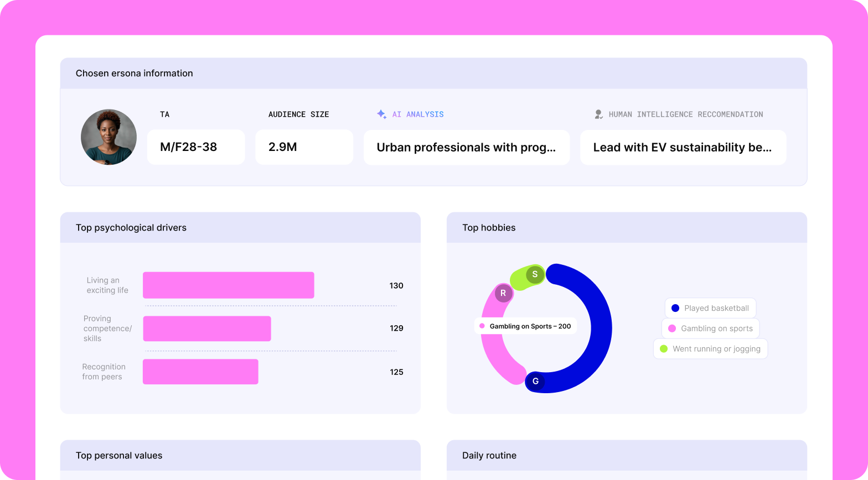Click the Living an exciting life label
The image size is (868, 480).
coord(107,285)
